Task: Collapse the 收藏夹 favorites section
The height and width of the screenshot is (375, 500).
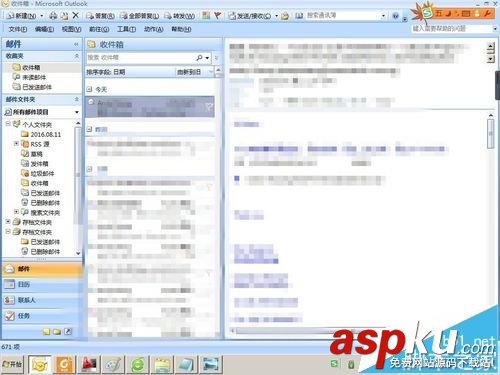Action: tap(77, 56)
